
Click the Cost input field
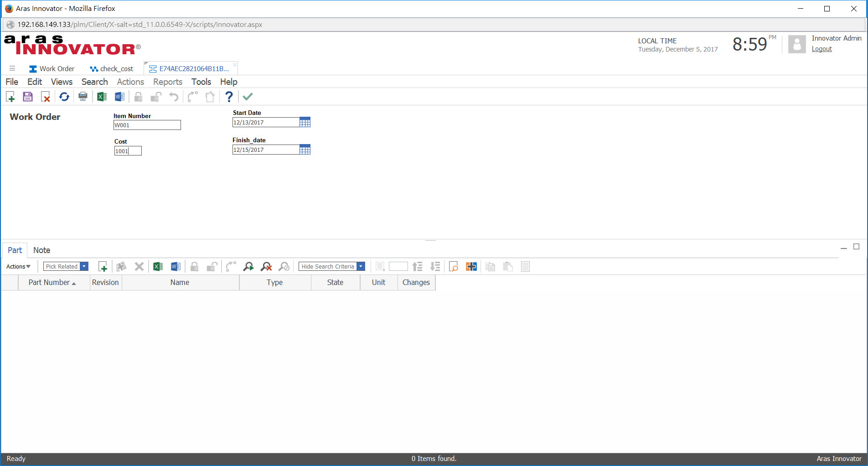click(x=128, y=151)
